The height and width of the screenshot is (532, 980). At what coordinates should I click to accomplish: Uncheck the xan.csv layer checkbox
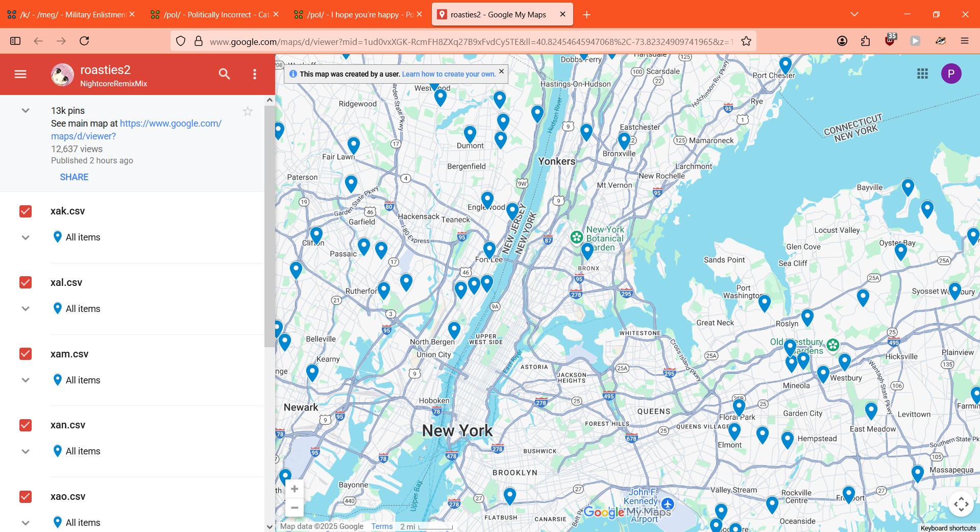pos(26,425)
